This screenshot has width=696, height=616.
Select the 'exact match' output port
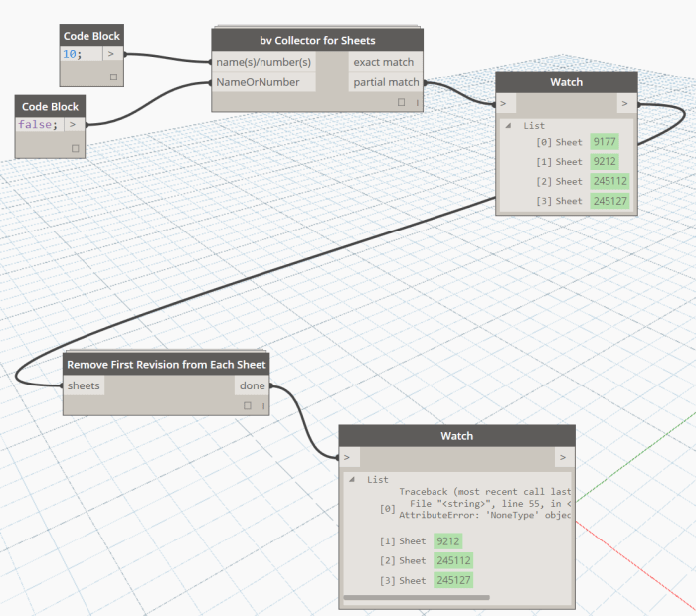click(386, 62)
